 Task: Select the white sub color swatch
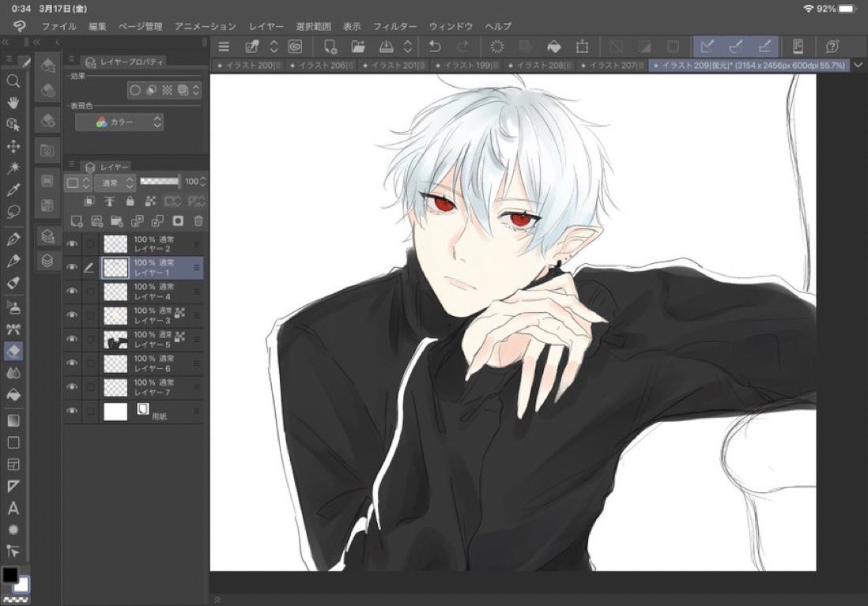coord(22,585)
